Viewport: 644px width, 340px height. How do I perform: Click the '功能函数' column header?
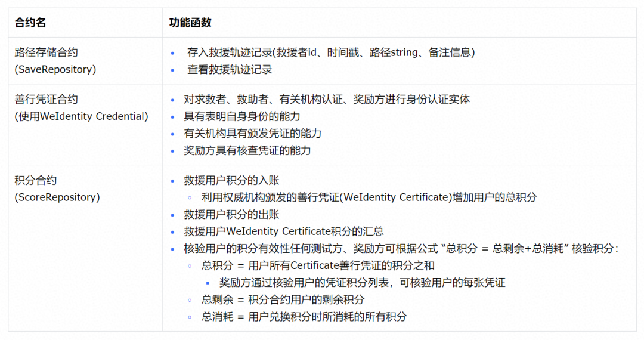tap(190, 23)
